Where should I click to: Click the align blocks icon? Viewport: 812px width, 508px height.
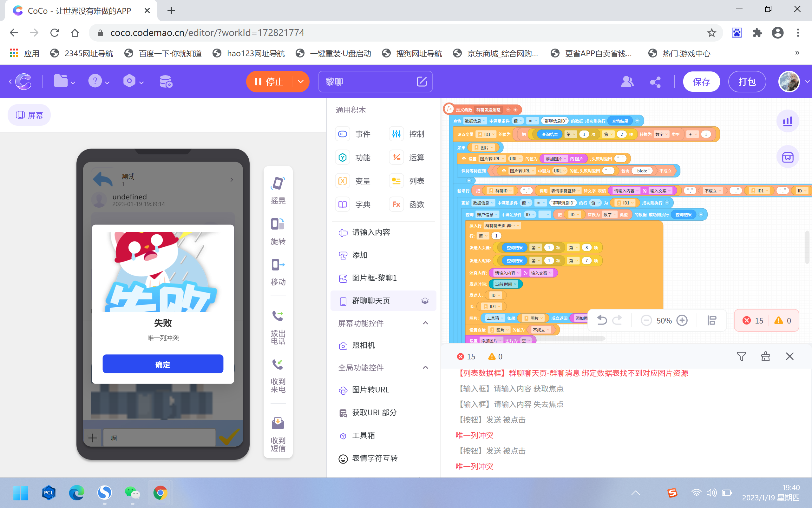(x=712, y=321)
